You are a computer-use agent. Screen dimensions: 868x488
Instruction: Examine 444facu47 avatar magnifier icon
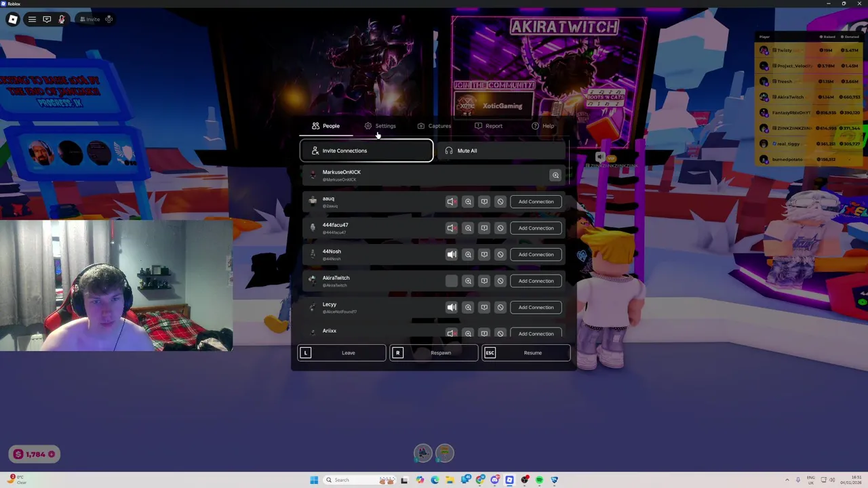click(x=468, y=228)
